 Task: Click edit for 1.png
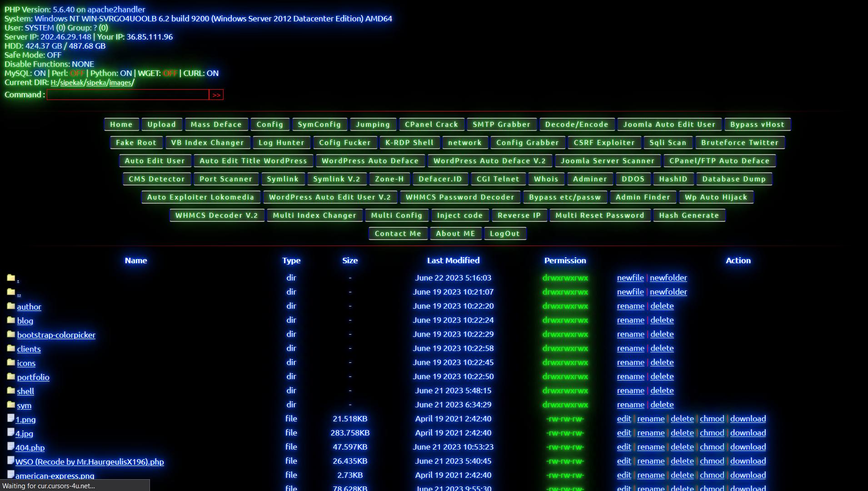click(x=624, y=419)
